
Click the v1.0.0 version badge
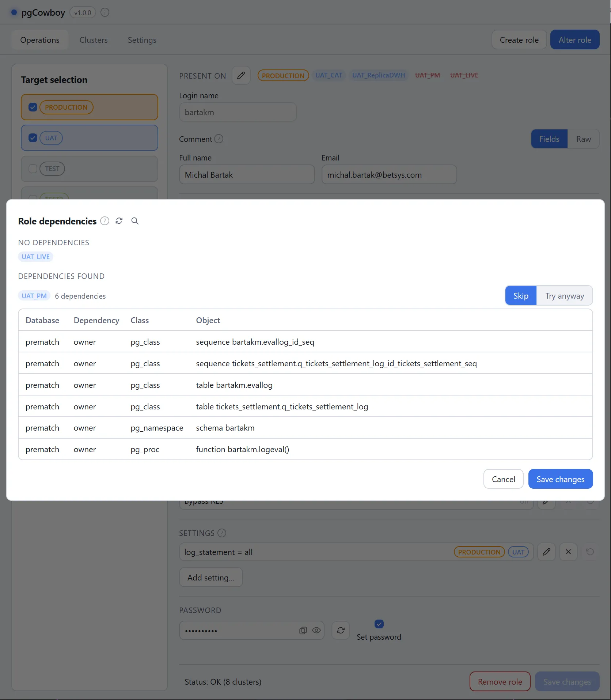point(83,12)
